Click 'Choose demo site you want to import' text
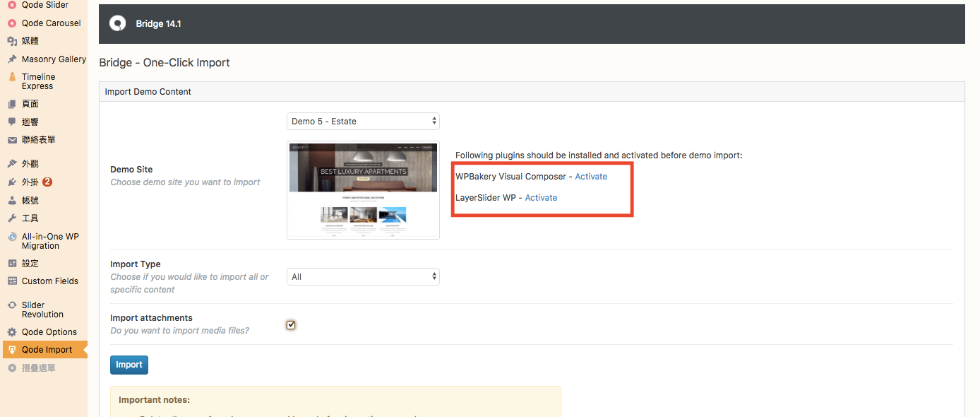 point(185,182)
